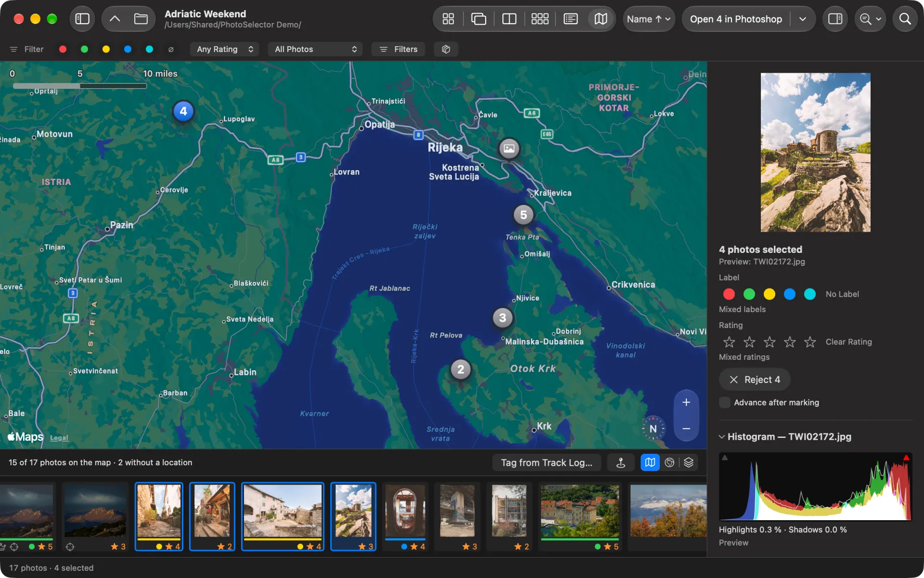Apply cyan label in inspector

point(810,294)
